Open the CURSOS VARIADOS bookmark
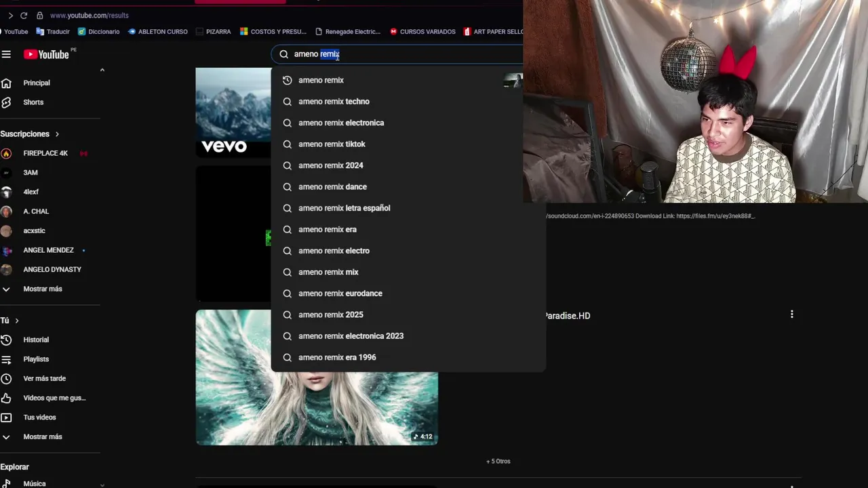The image size is (868, 488). tap(422, 31)
